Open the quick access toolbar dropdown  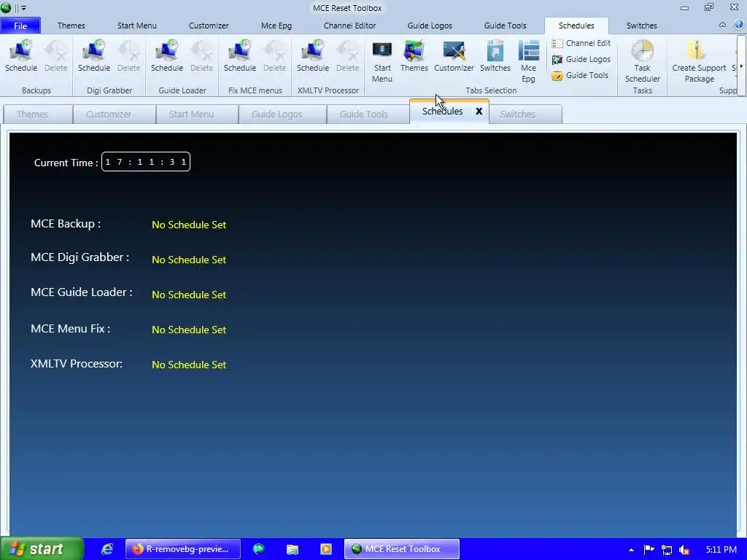coord(23,7)
